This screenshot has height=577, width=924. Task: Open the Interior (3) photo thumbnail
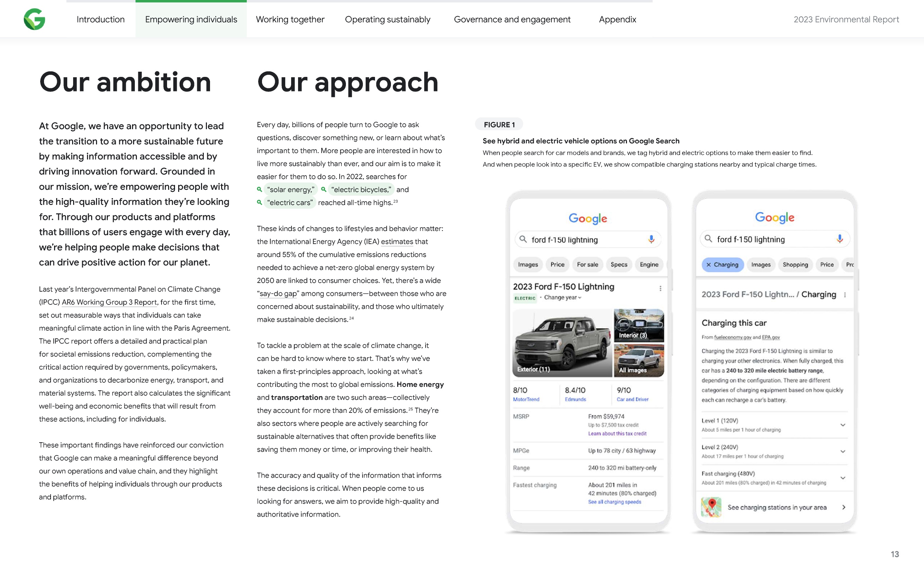(638, 325)
